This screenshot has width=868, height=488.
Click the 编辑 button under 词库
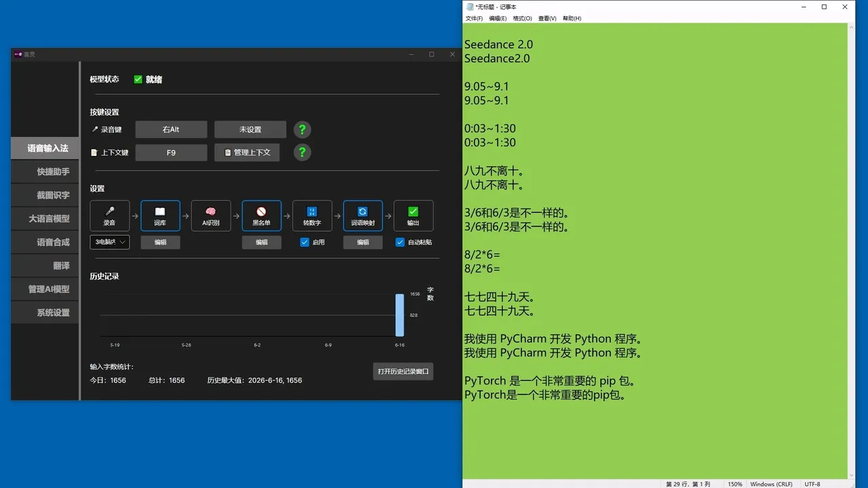[160, 242]
